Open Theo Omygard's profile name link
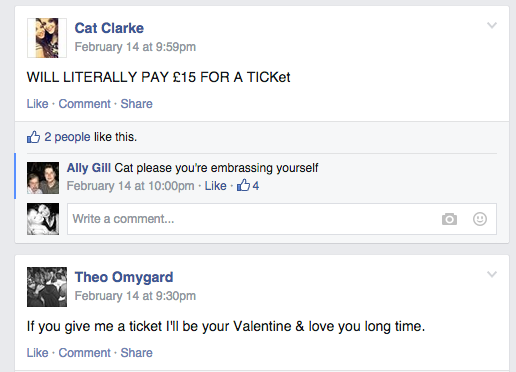The image size is (516, 372). pyautogui.click(x=124, y=277)
